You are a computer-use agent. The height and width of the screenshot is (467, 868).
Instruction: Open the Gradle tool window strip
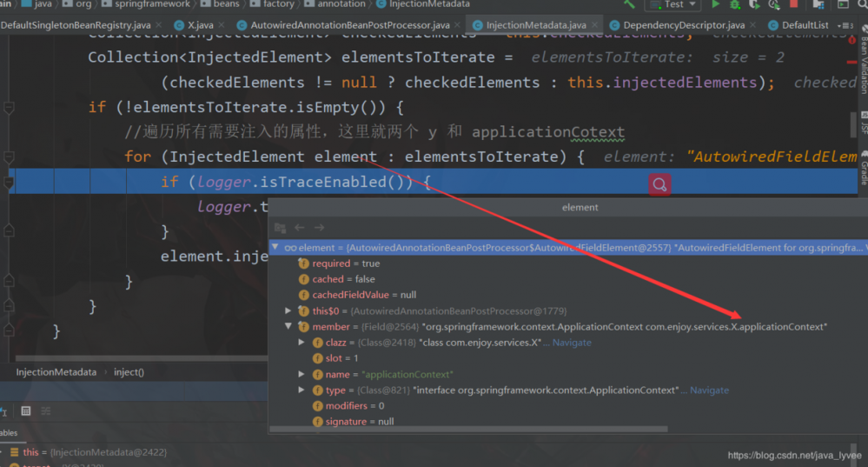pos(864,168)
